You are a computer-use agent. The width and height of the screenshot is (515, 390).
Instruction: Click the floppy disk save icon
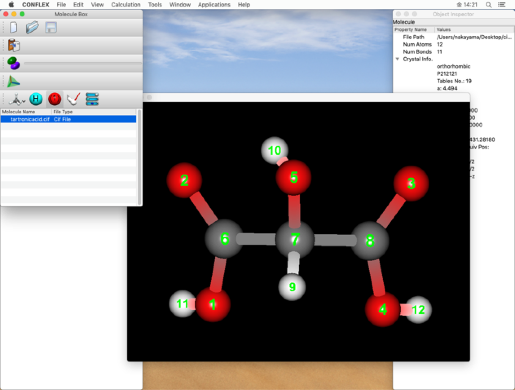51,27
